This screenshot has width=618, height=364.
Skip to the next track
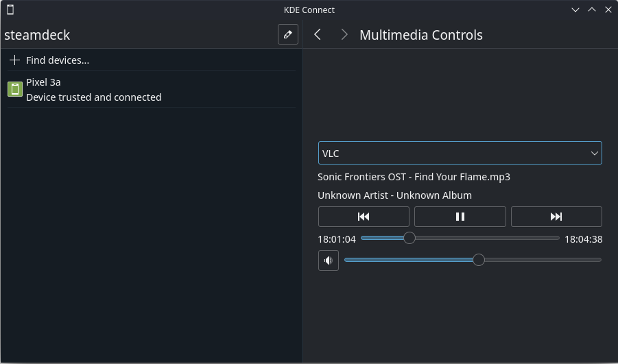[556, 217]
